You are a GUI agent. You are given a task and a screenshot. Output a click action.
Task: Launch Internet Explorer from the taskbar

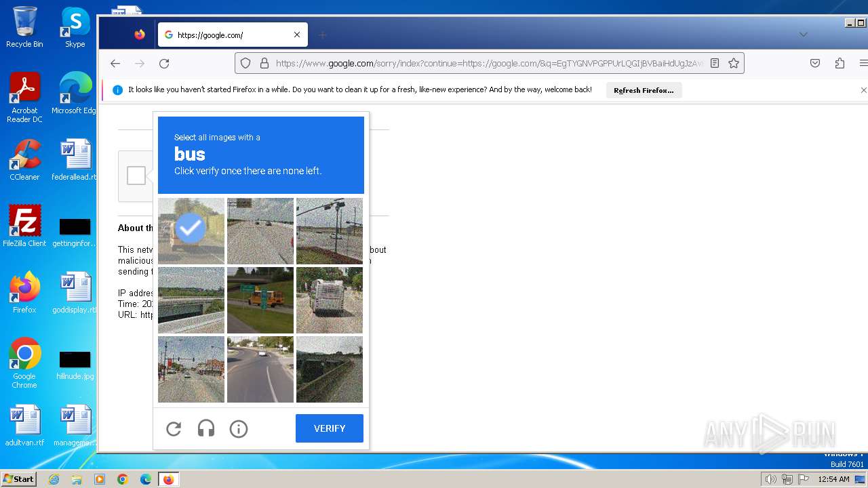click(x=54, y=479)
